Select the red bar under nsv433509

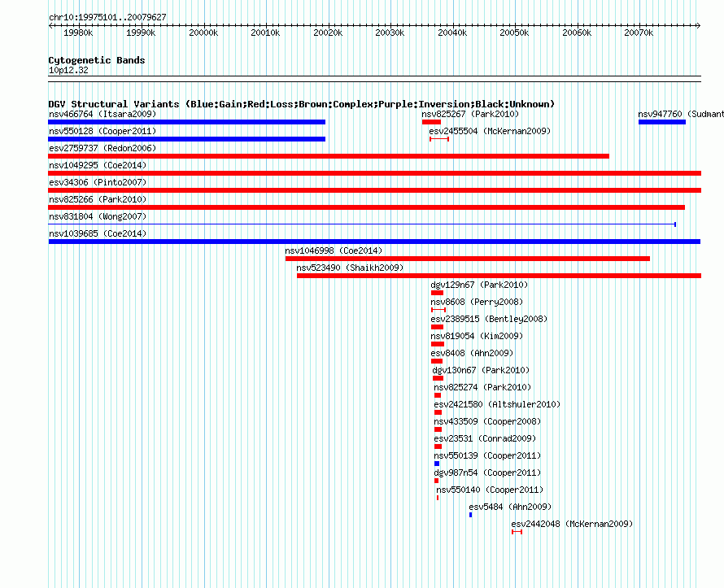click(x=438, y=429)
